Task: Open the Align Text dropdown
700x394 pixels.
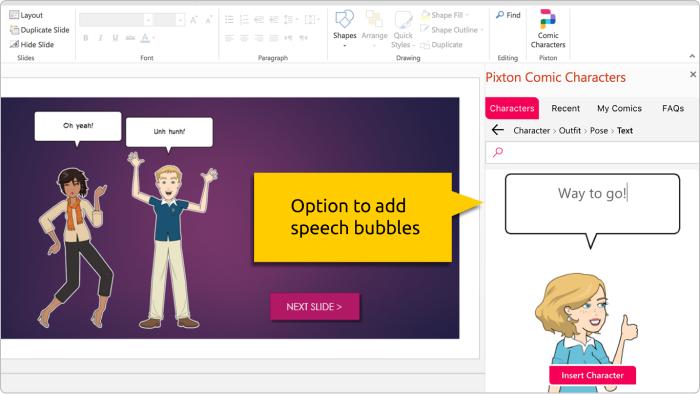Action: 312,20
